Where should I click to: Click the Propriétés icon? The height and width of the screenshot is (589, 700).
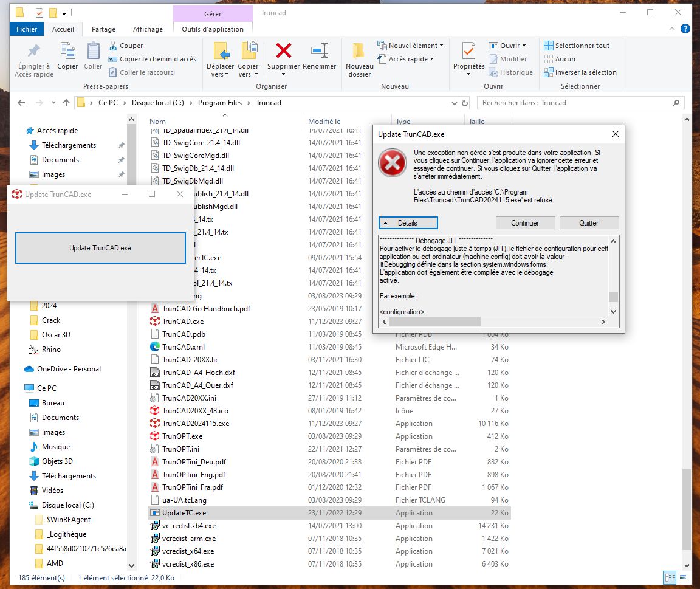[468, 51]
